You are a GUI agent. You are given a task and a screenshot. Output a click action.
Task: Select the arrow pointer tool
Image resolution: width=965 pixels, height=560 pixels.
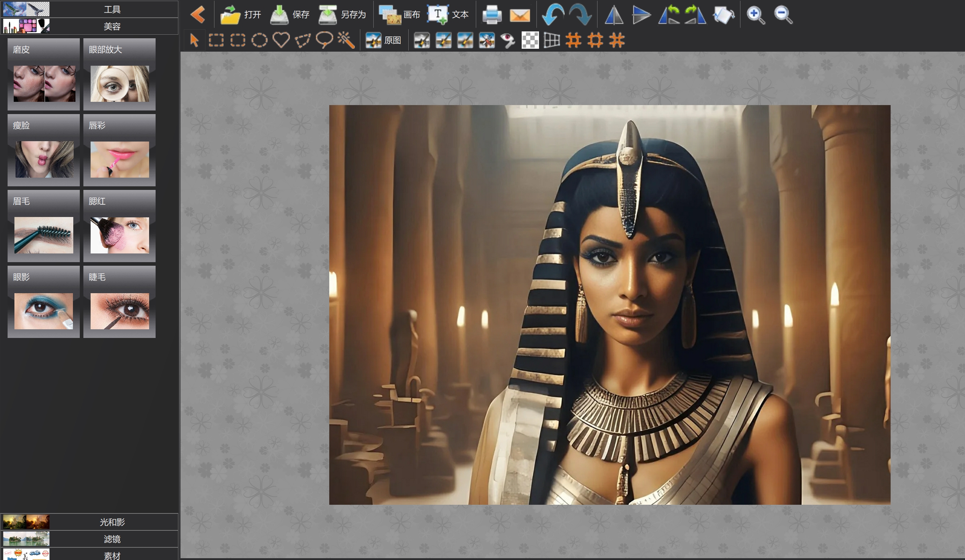[194, 40]
